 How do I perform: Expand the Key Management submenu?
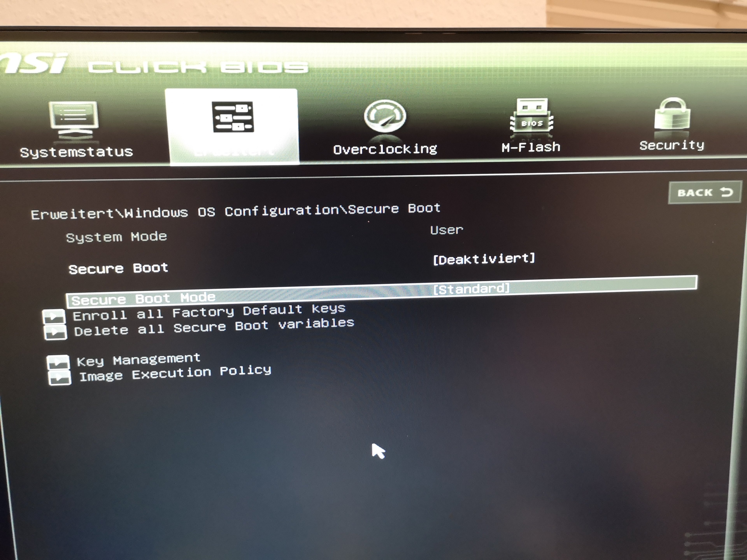point(139,360)
